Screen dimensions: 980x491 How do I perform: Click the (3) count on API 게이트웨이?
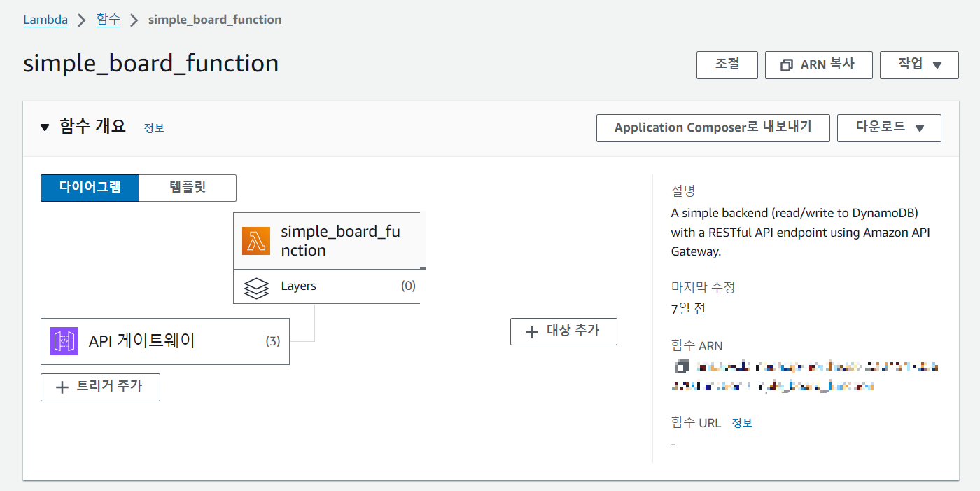click(x=273, y=341)
